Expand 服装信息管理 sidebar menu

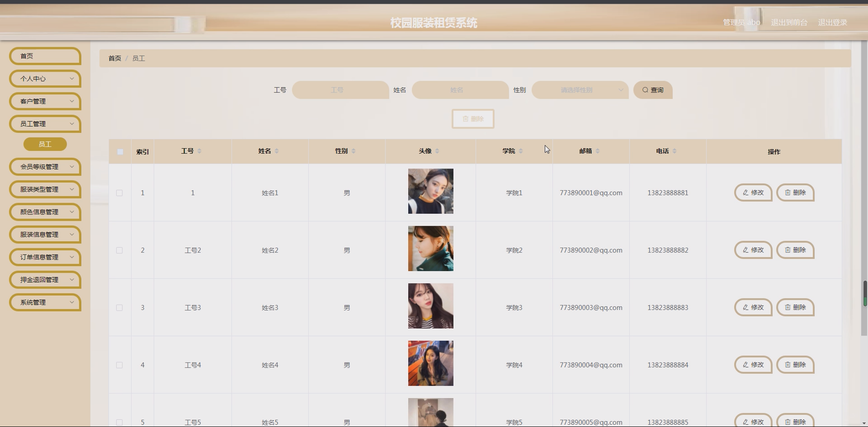[x=45, y=234]
